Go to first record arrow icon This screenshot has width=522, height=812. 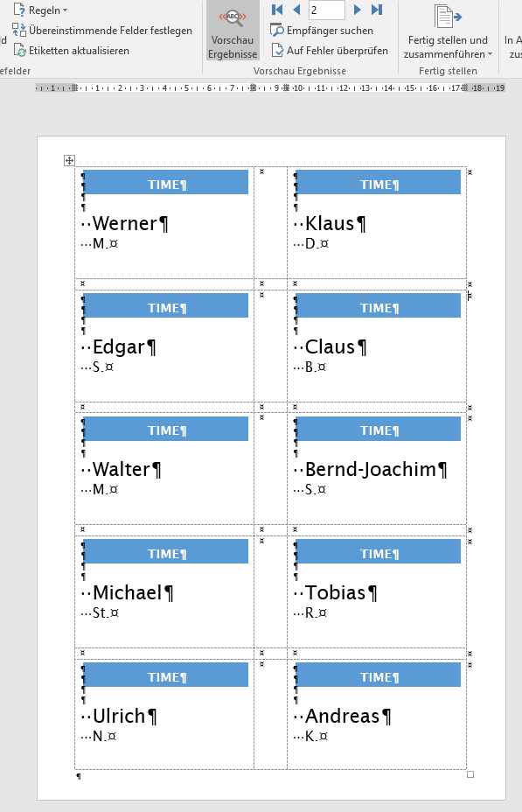click(x=277, y=10)
